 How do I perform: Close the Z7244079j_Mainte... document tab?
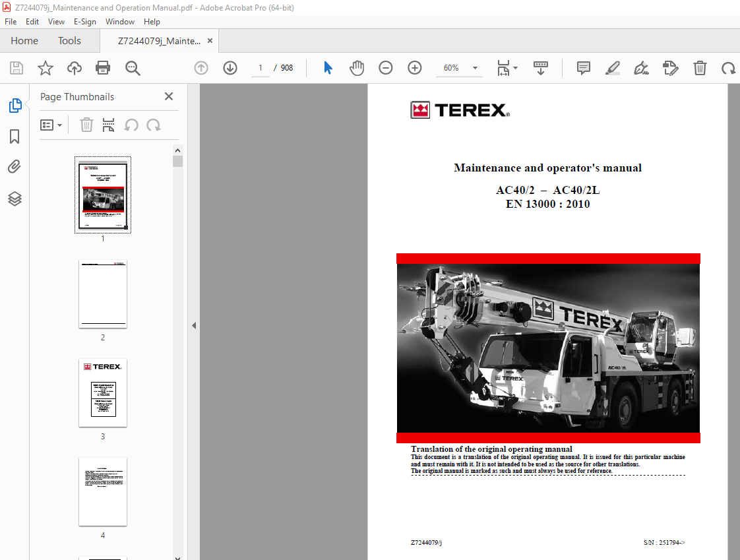coord(210,41)
